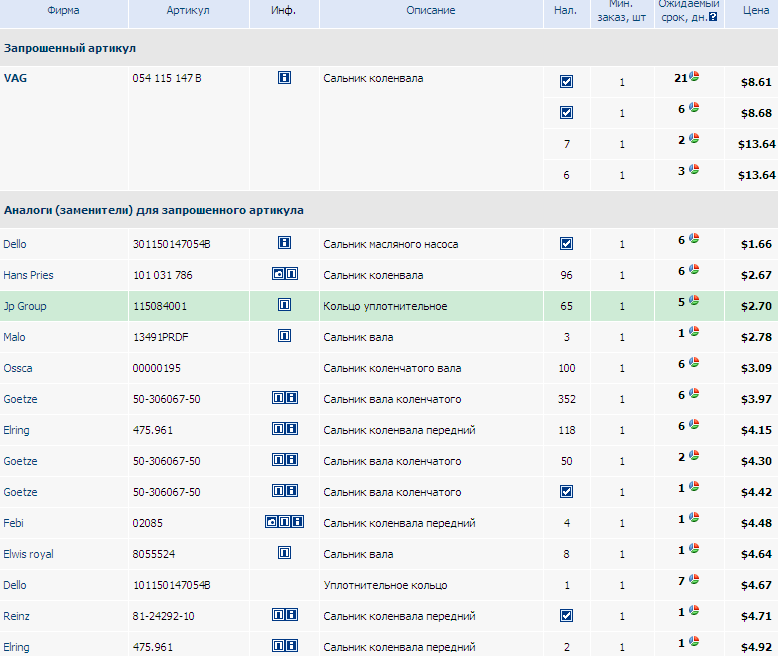Click the Цена column header

(x=756, y=10)
